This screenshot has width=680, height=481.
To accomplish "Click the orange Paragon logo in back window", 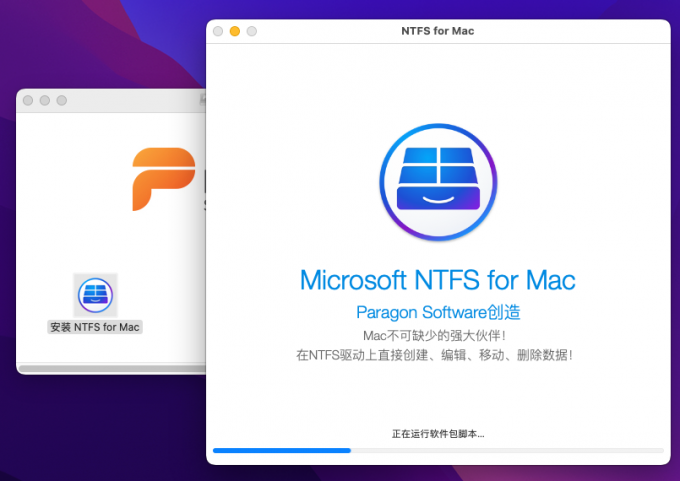I will (163, 179).
